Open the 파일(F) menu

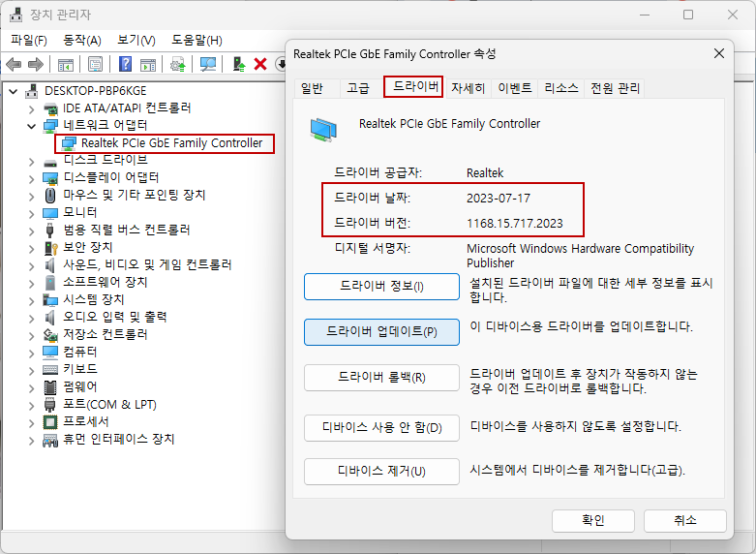pyautogui.click(x=29, y=40)
